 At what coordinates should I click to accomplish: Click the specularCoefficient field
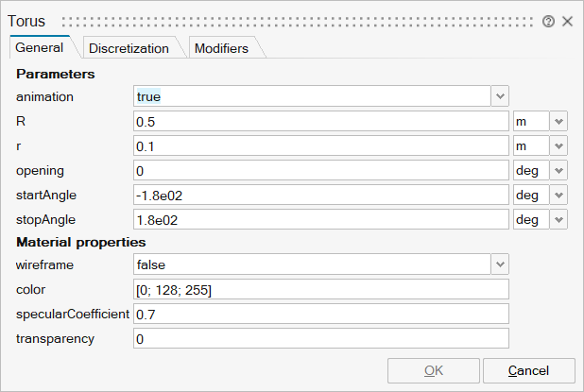[321, 314]
